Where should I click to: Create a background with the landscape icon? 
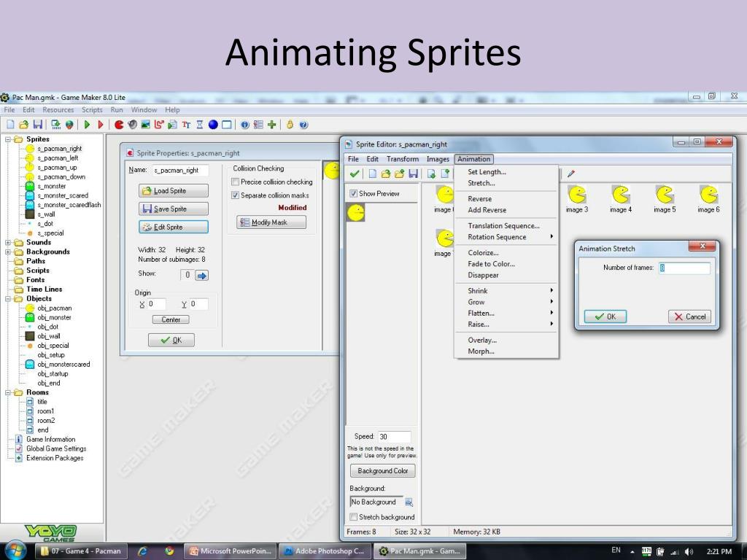pyautogui.click(x=146, y=125)
